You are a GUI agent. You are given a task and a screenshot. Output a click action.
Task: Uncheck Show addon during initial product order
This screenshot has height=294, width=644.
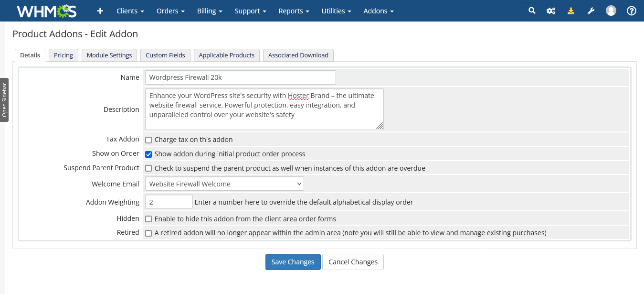[148, 154]
